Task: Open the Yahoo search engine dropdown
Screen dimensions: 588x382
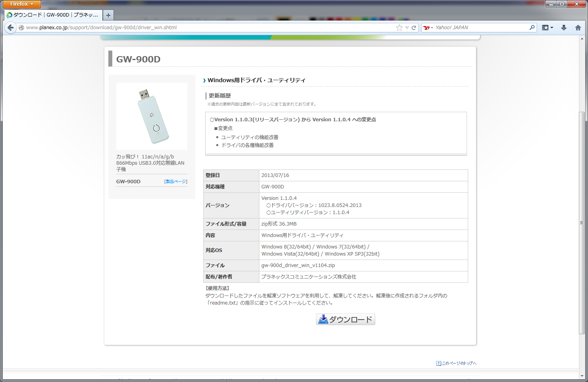Action: click(x=428, y=28)
